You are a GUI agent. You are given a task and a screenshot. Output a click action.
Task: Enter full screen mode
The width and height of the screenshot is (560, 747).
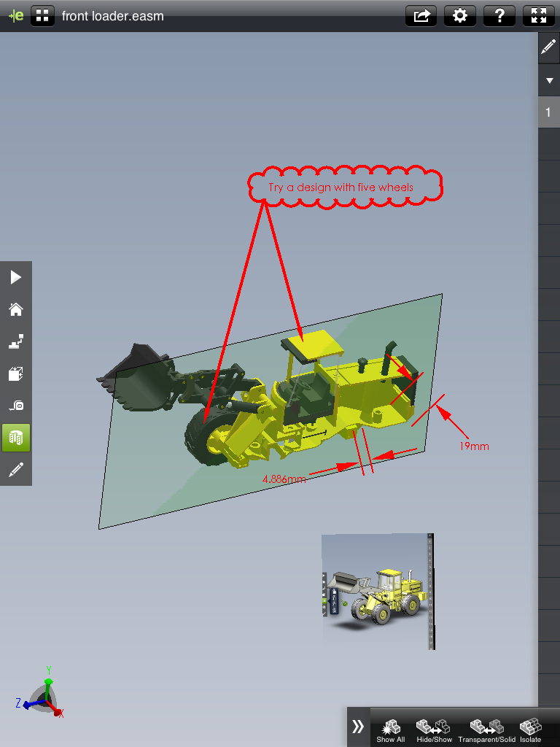click(539, 16)
